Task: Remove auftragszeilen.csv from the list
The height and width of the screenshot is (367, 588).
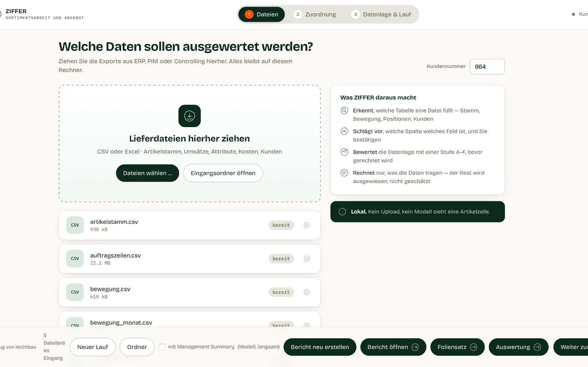Action: coord(307,259)
